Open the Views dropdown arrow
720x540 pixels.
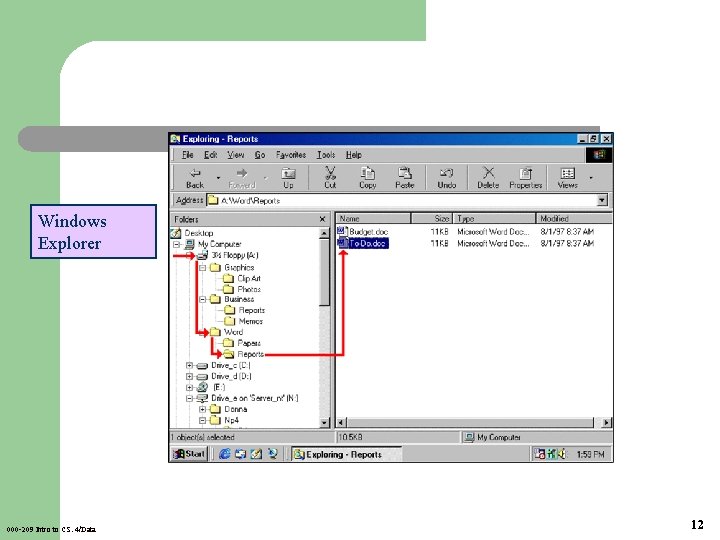click(591, 178)
